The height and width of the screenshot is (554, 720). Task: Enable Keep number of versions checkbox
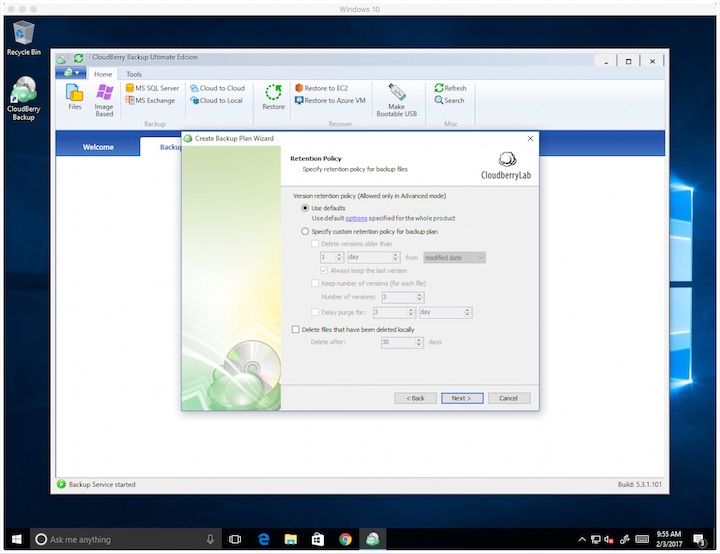point(315,283)
